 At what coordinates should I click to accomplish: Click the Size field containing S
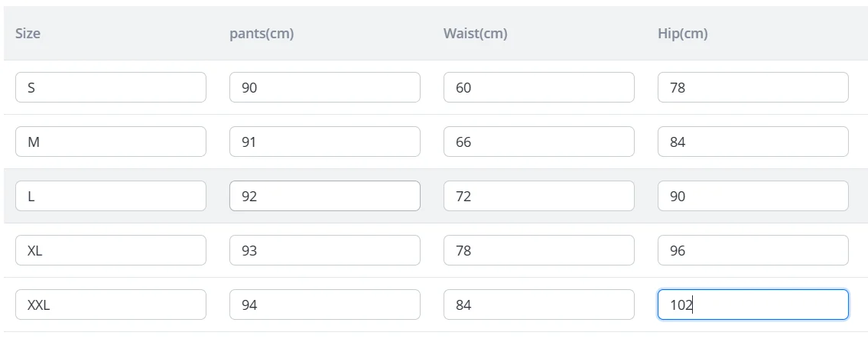click(110, 87)
